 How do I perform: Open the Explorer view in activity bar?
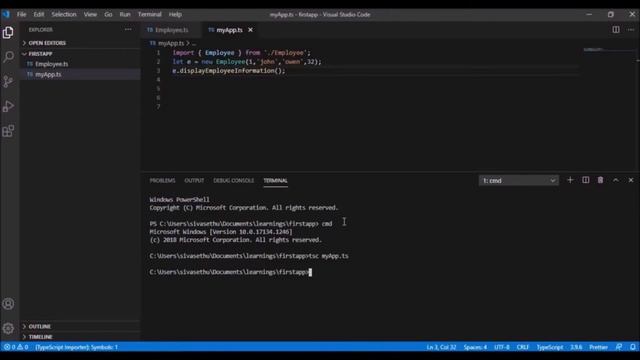point(8,33)
